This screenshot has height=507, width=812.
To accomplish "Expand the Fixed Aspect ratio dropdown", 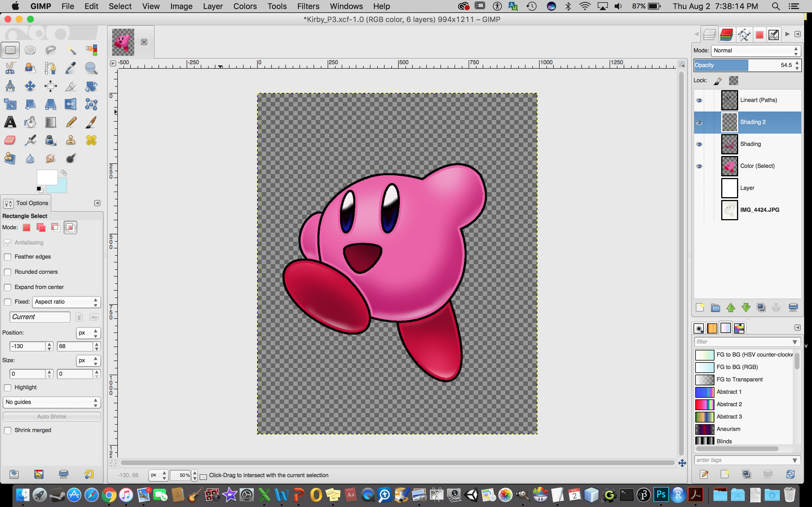I will [x=66, y=302].
